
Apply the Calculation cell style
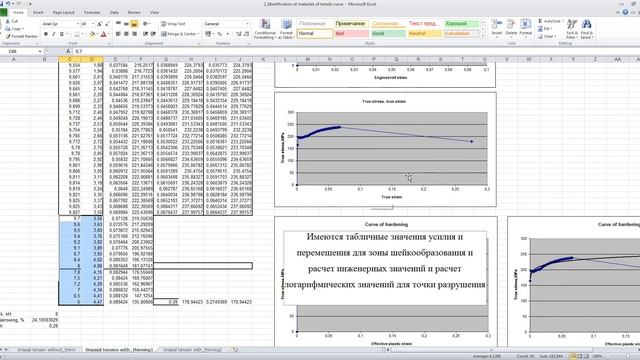(x=462, y=33)
